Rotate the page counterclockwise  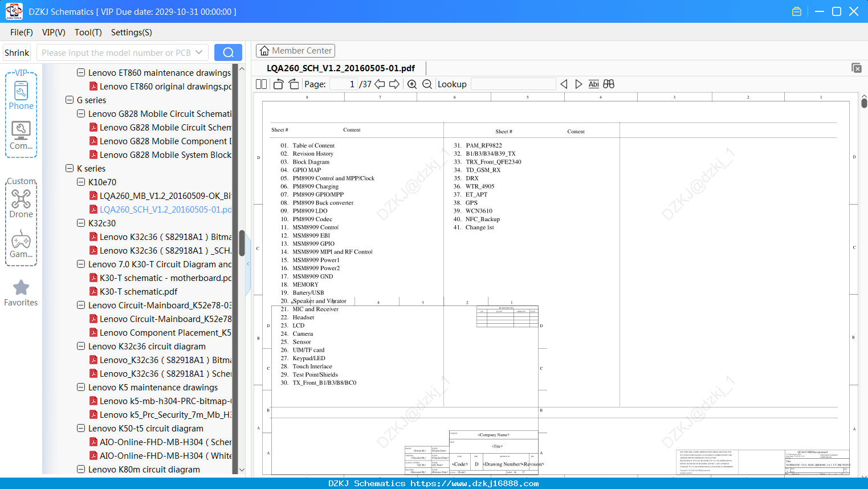pos(278,84)
